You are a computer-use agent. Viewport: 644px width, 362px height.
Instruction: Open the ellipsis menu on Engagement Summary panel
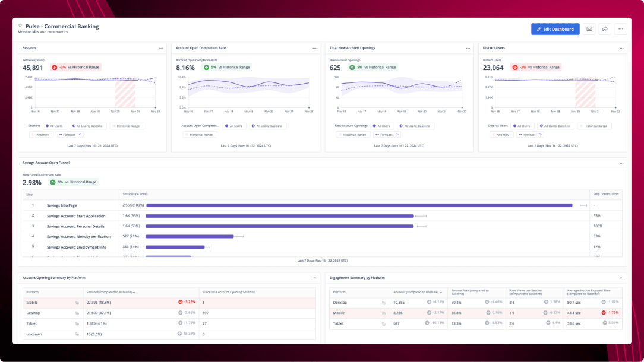tap(621, 278)
